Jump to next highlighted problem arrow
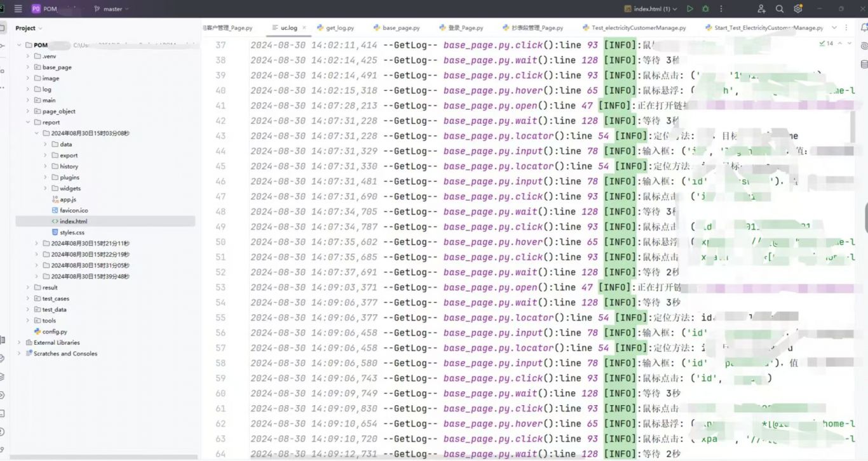Viewport: 868px width, 461px height. click(x=850, y=43)
